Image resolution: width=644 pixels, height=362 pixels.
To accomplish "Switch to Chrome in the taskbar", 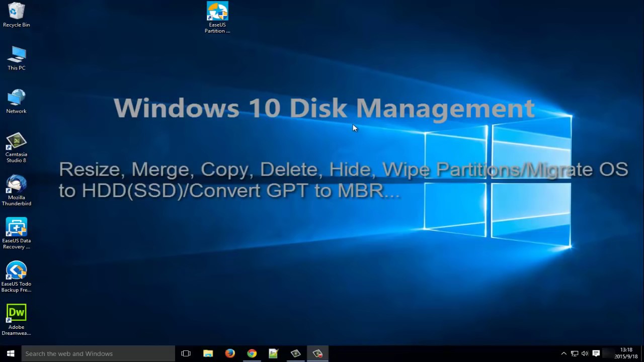I will 252,353.
